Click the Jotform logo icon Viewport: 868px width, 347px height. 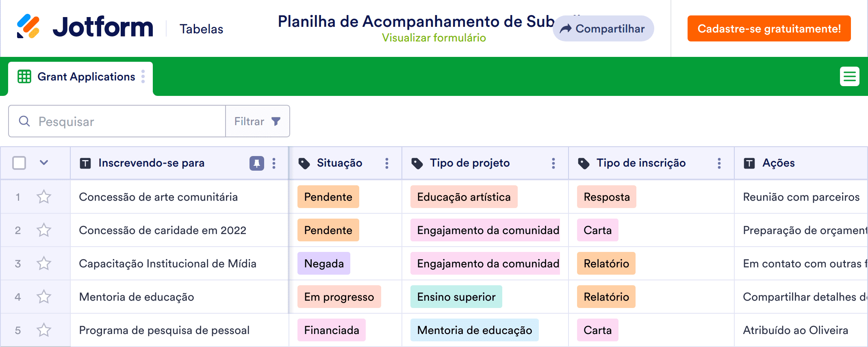coord(28,26)
